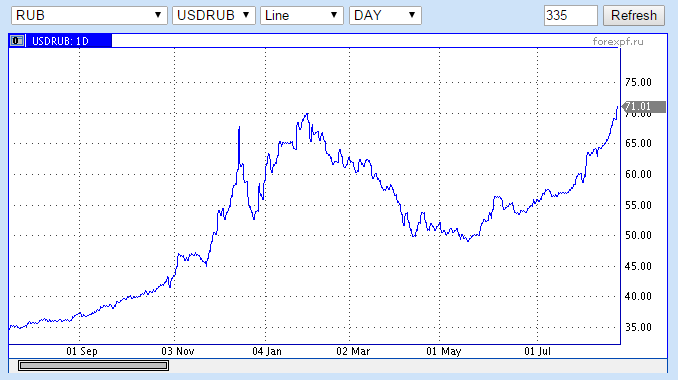The image size is (678, 380).
Task: Click the 40.00 price axis label
Action: (638, 296)
